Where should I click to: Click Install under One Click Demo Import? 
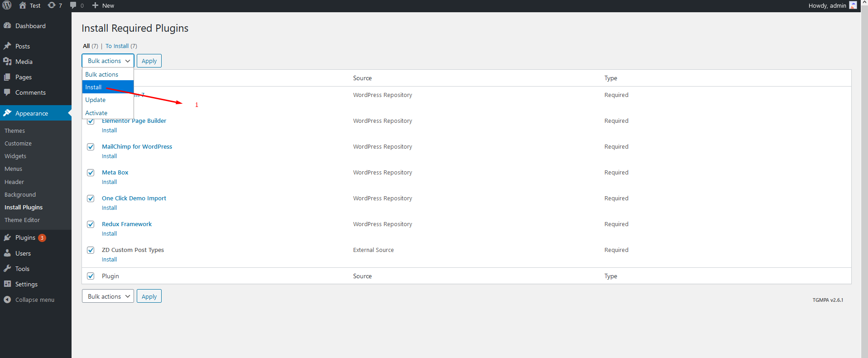(109, 208)
